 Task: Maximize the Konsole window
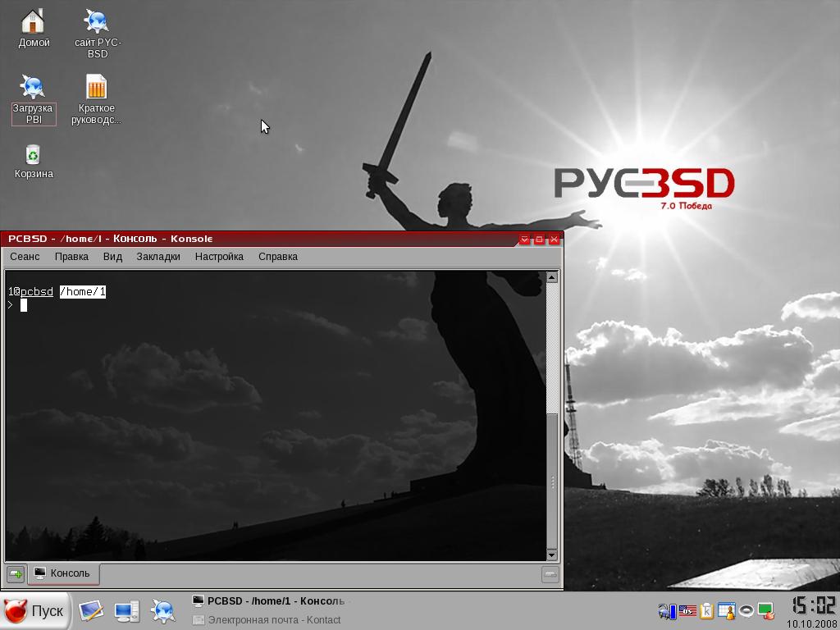pyautogui.click(x=539, y=239)
